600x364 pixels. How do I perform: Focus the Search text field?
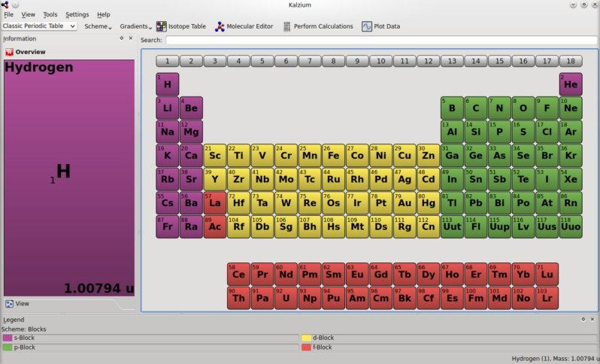[x=381, y=40]
